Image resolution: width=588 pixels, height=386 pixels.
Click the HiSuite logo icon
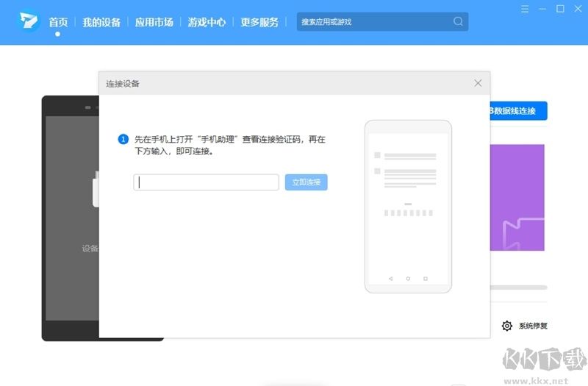click(29, 21)
